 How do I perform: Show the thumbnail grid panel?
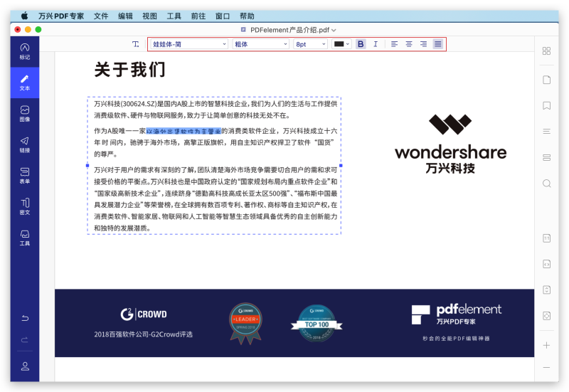point(546,51)
